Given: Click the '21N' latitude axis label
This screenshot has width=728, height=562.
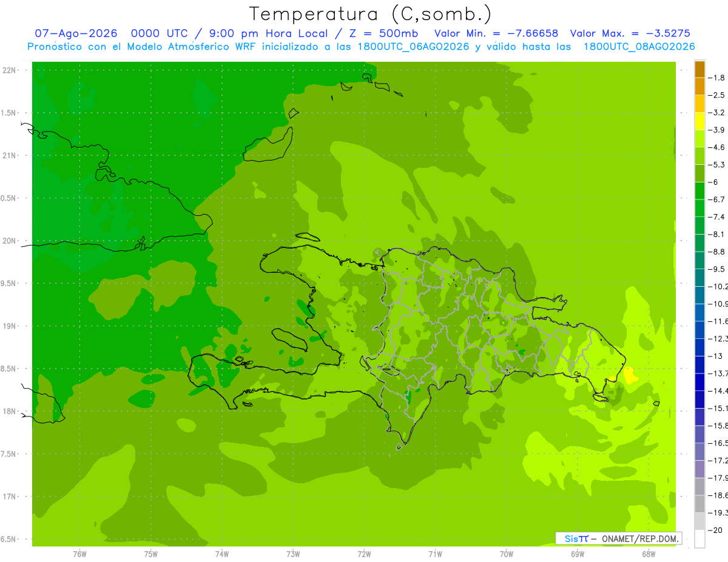Looking at the screenshot, I should pos(10,156).
